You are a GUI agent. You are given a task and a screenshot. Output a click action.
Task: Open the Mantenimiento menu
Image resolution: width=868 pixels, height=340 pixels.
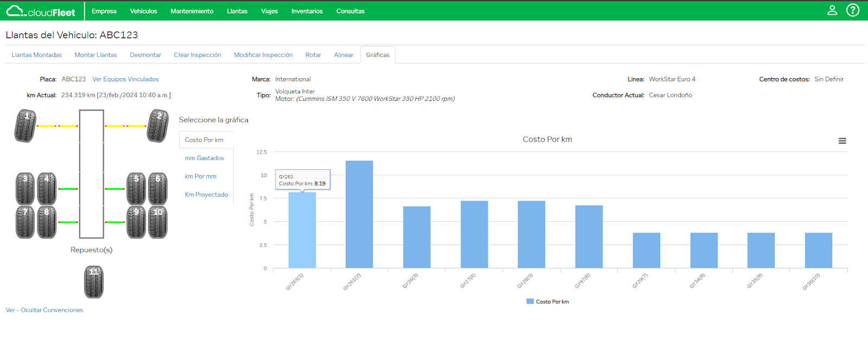pyautogui.click(x=192, y=11)
